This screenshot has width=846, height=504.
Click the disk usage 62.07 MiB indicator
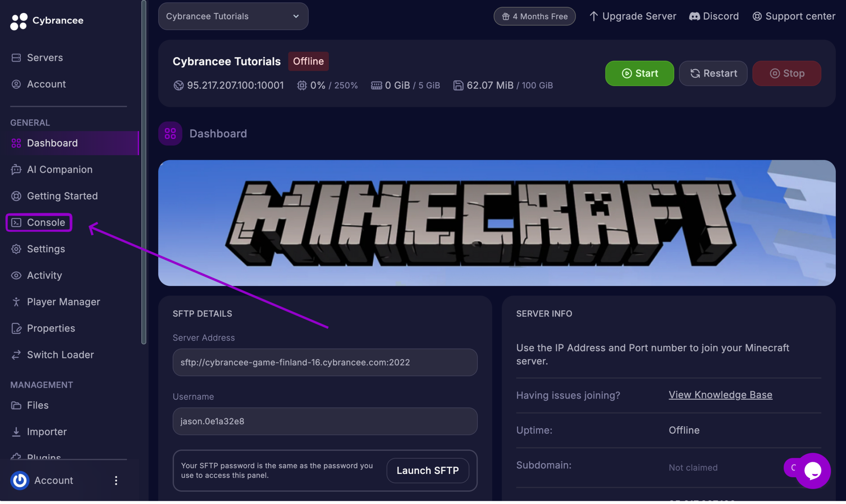pos(503,85)
